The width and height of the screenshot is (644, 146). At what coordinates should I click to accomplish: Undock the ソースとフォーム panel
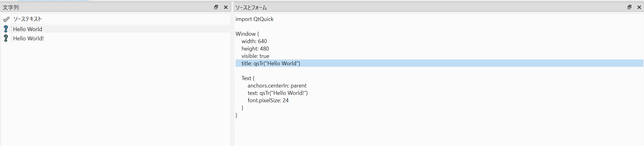point(630,7)
